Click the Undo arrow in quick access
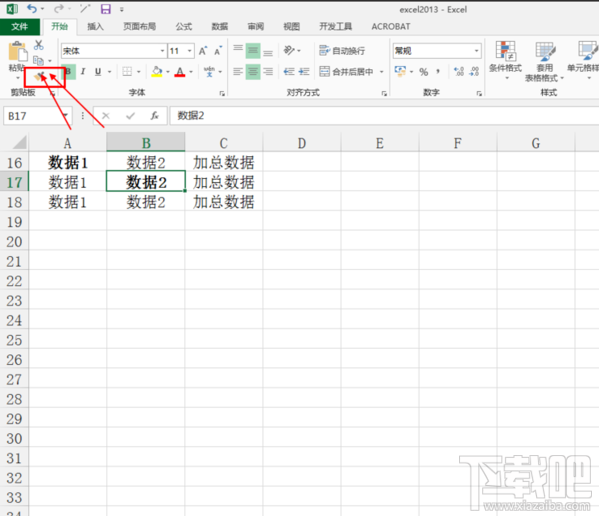The image size is (599, 516). tap(32, 9)
